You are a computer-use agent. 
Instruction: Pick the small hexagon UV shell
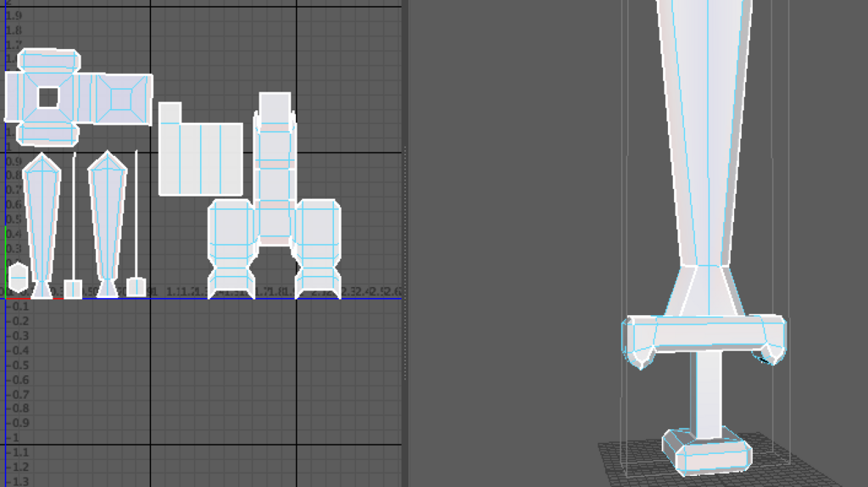click(x=19, y=277)
